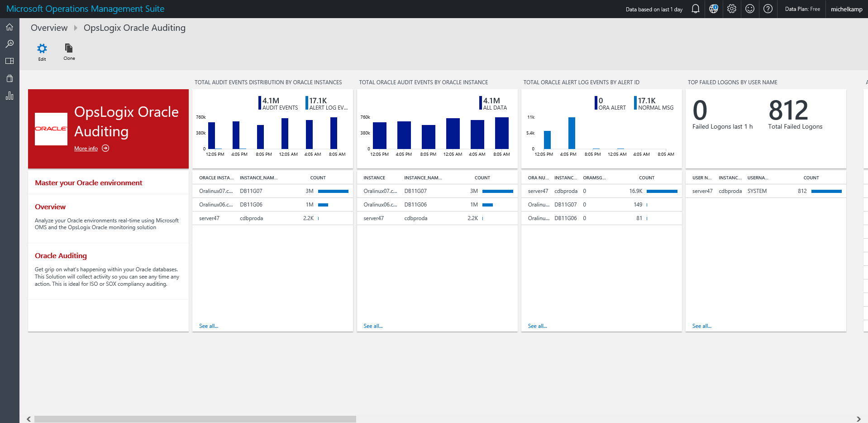Click the OpsLogix Oracle Auditing breadcrumb
Screen dimensions: 868x423
pyautogui.click(x=134, y=28)
